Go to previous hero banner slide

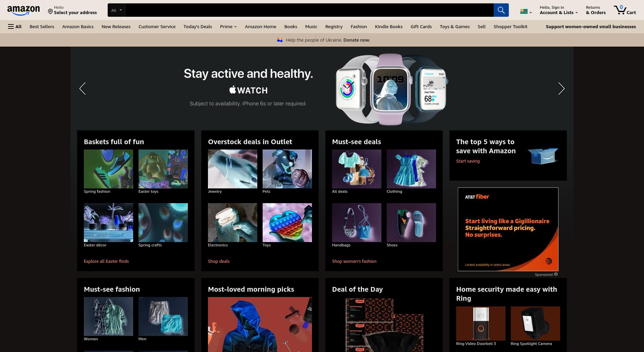coord(83,89)
